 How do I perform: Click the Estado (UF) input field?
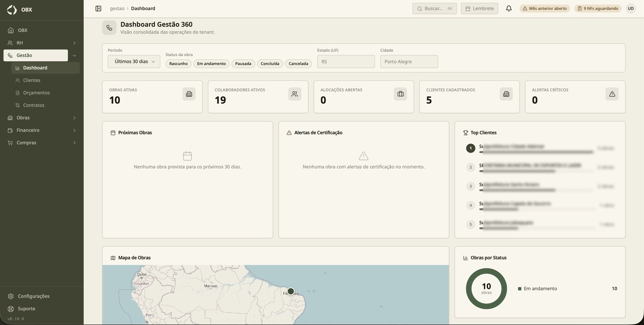pos(346,62)
